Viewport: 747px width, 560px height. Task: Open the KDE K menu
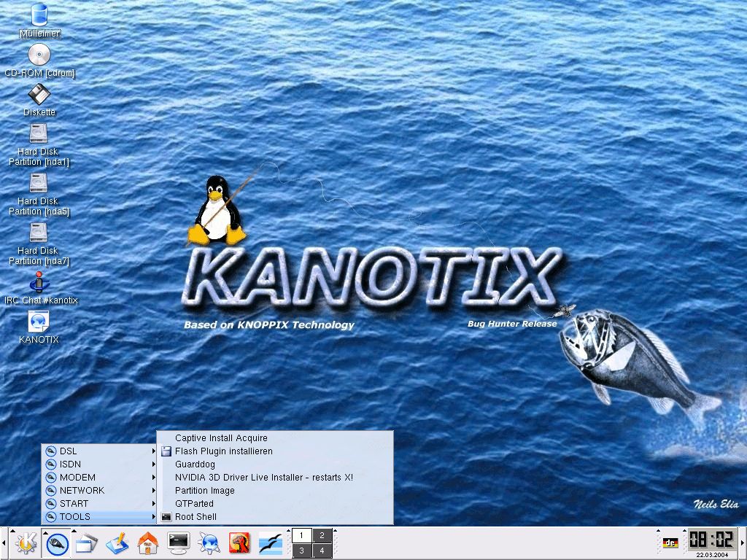coord(26,544)
